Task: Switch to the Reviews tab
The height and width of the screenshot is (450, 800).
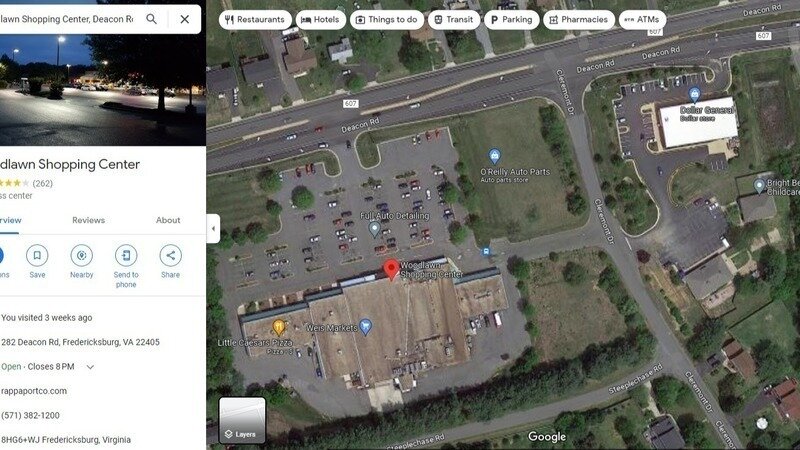Action: [x=88, y=220]
